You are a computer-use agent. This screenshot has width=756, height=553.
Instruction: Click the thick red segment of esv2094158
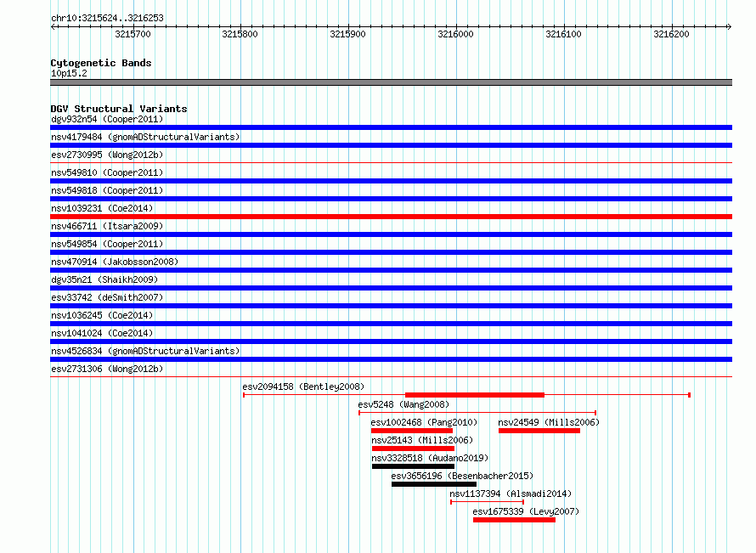coord(475,395)
